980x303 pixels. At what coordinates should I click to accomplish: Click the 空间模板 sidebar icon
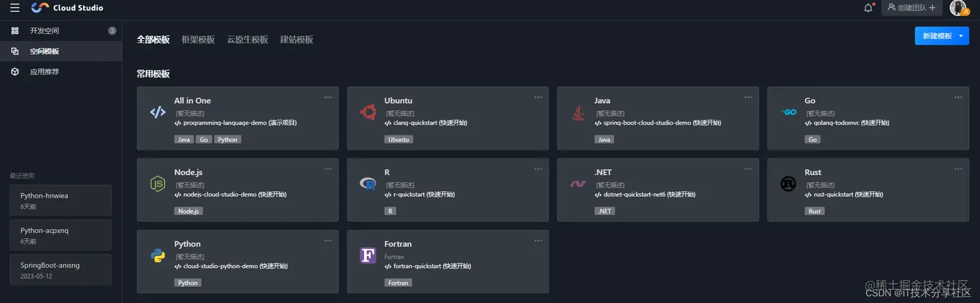click(15, 51)
